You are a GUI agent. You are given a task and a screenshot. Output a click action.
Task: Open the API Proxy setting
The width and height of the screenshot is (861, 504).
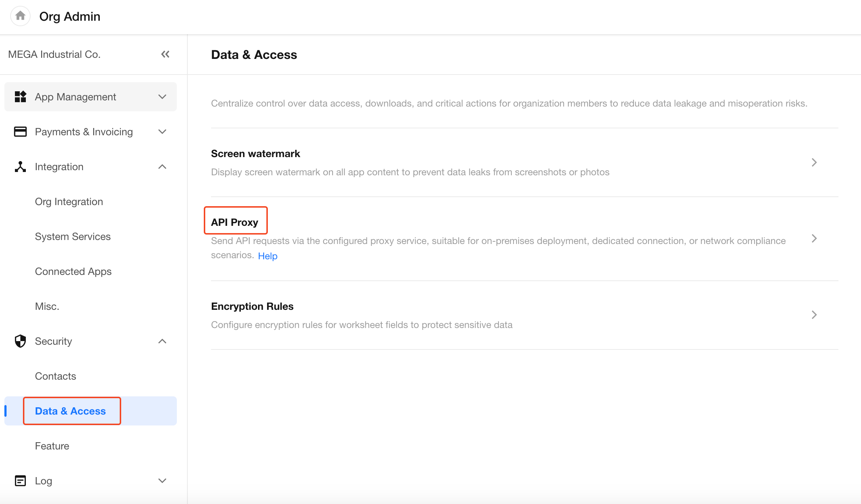point(235,222)
